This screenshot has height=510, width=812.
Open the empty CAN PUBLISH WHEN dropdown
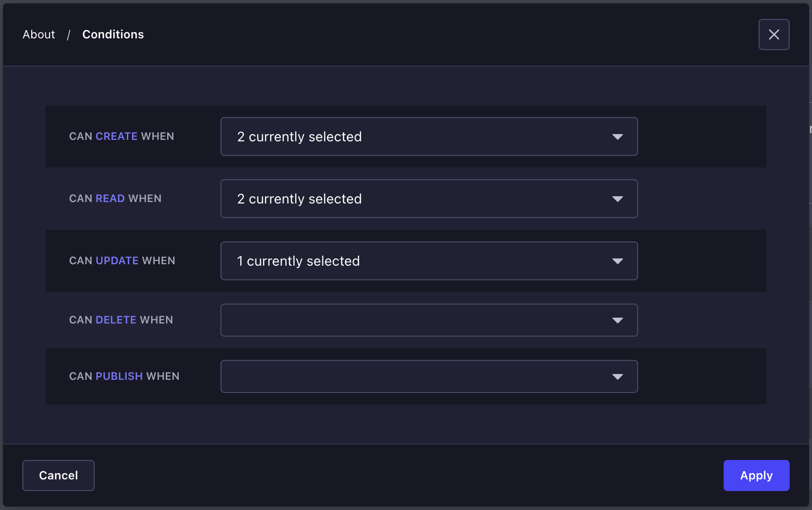[429, 376]
